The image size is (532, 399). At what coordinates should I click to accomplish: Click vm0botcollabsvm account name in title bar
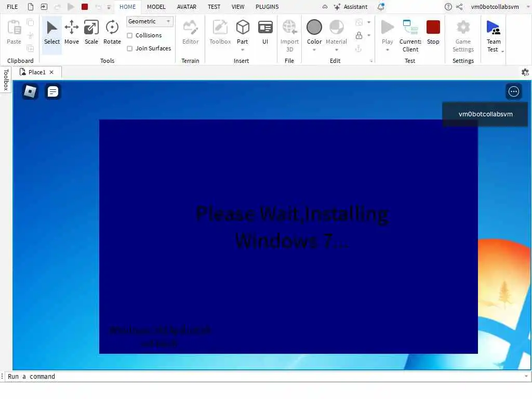pos(495,6)
